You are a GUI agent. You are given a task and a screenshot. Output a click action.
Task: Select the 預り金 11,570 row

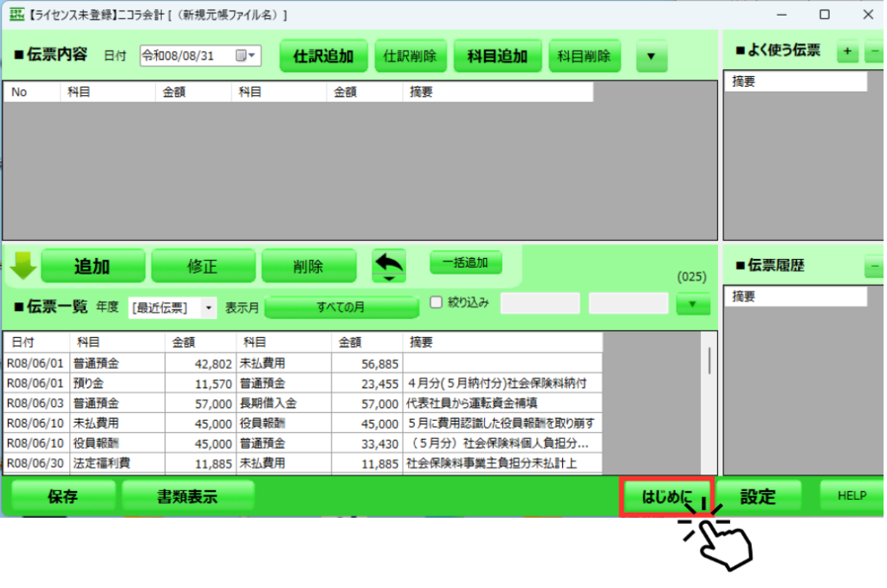(303, 384)
